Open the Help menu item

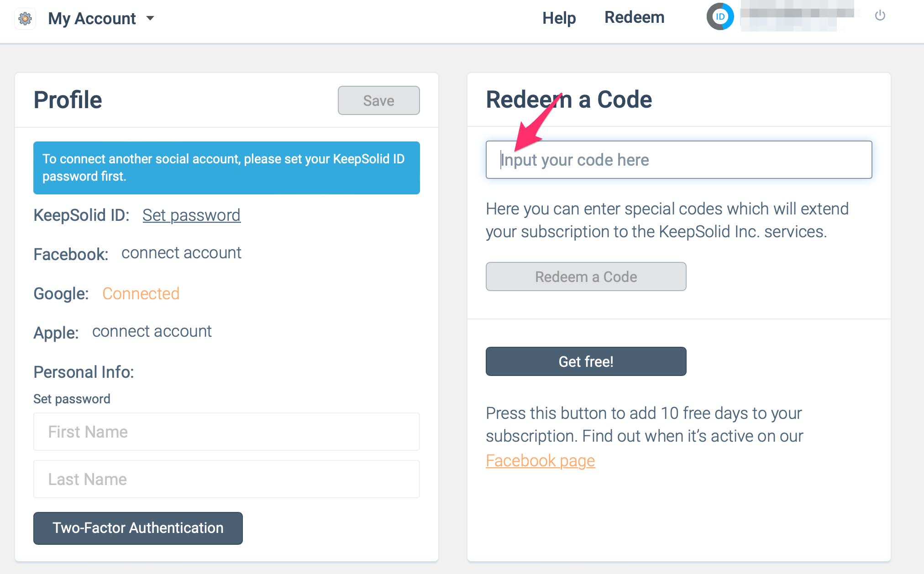(559, 18)
